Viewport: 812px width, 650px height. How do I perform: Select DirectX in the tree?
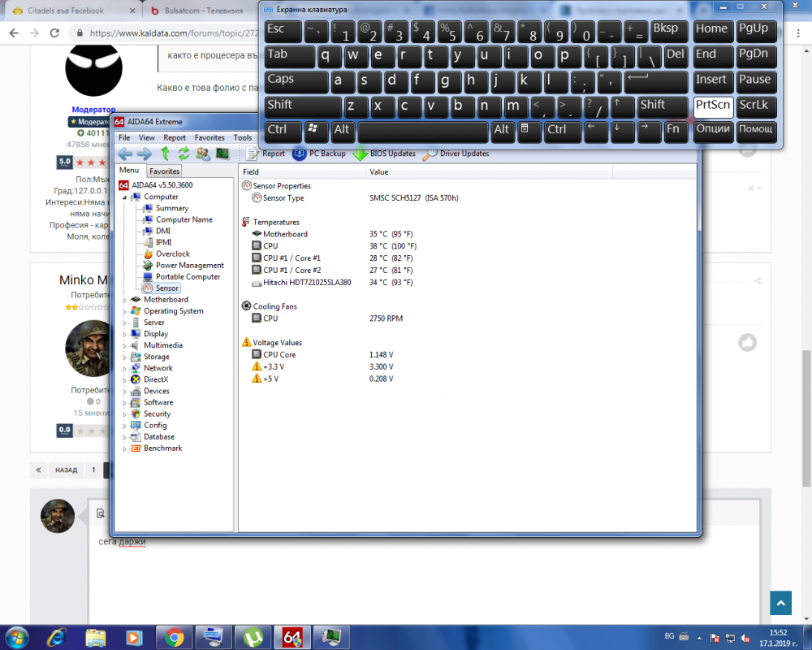coord(156,379)
